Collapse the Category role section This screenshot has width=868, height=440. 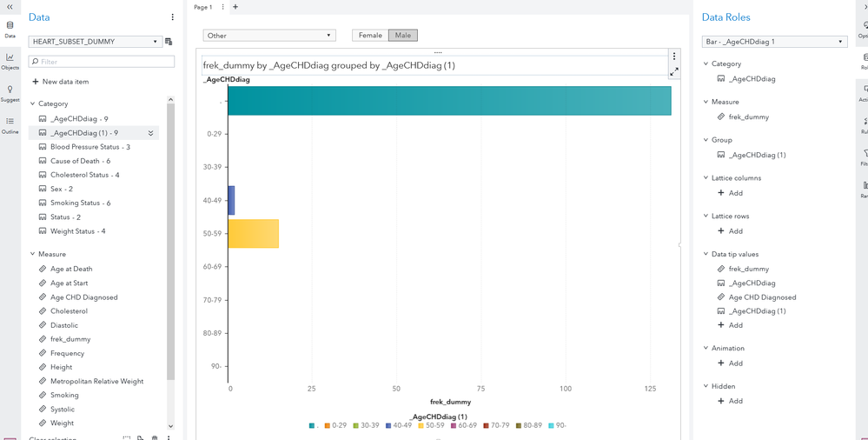point(706,63)
